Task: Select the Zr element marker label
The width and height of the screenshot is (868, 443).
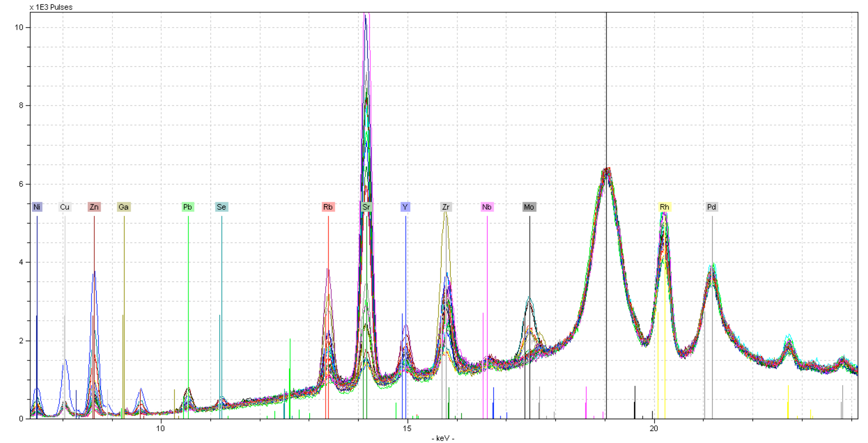Action: [x=446, y=207]
